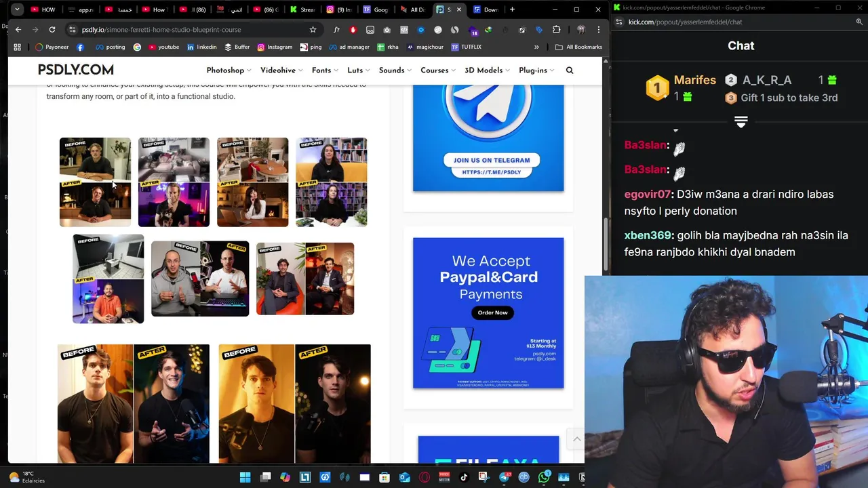The height and width of the screenshot is (488, 868).
Task: Open the WhatsApp taskbar icon
Action: point(544,477)
